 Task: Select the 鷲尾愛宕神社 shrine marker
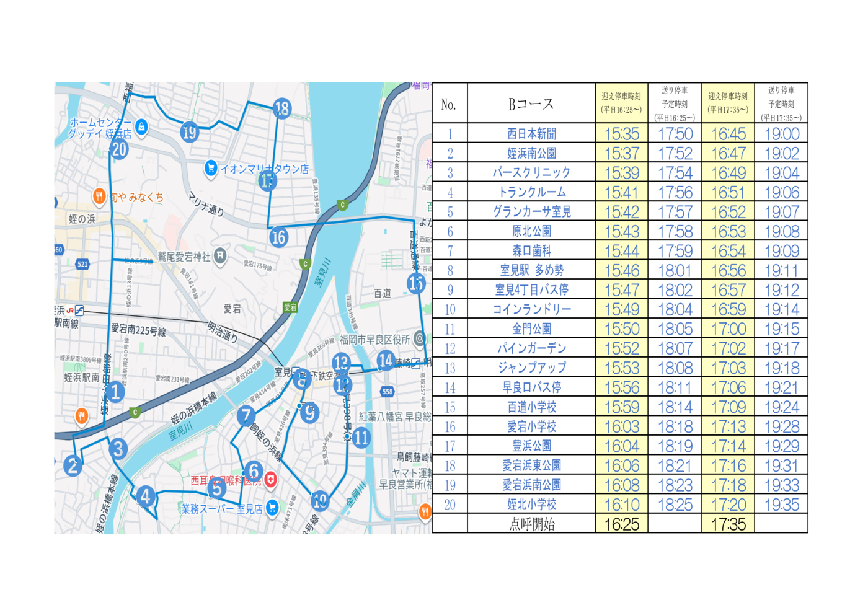220,256
